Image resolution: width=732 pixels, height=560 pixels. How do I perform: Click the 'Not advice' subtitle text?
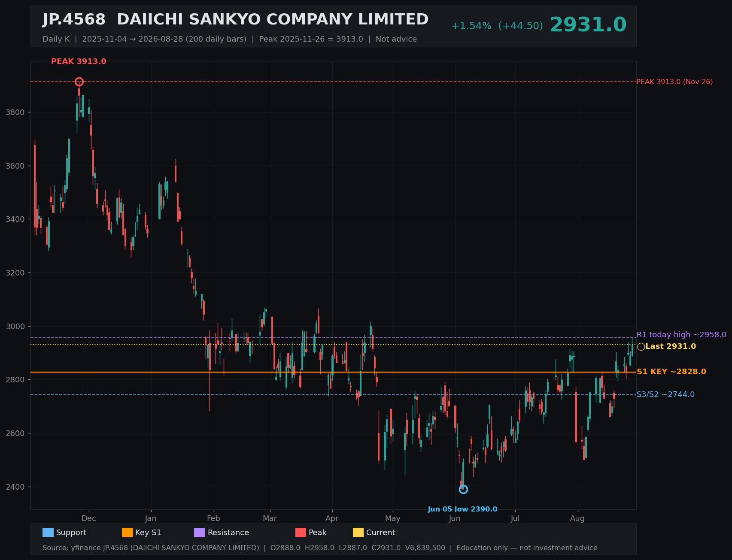tap(396, 39)
